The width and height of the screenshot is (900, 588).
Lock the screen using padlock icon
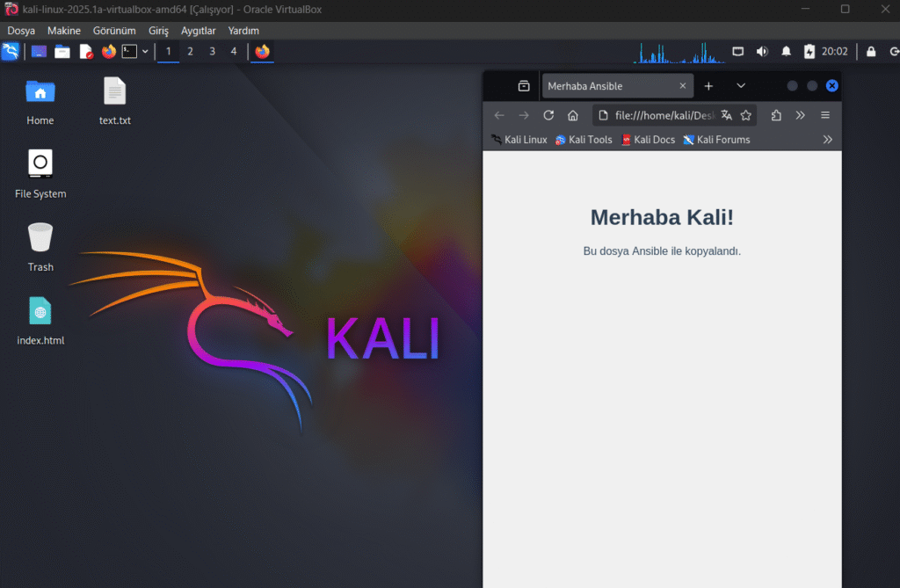(x=871, y=52)
